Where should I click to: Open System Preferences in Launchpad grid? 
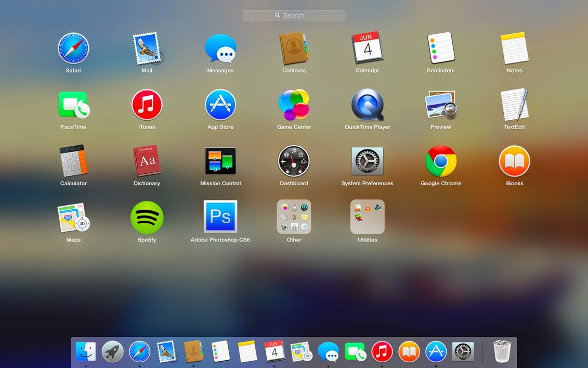tap(367, 161)
